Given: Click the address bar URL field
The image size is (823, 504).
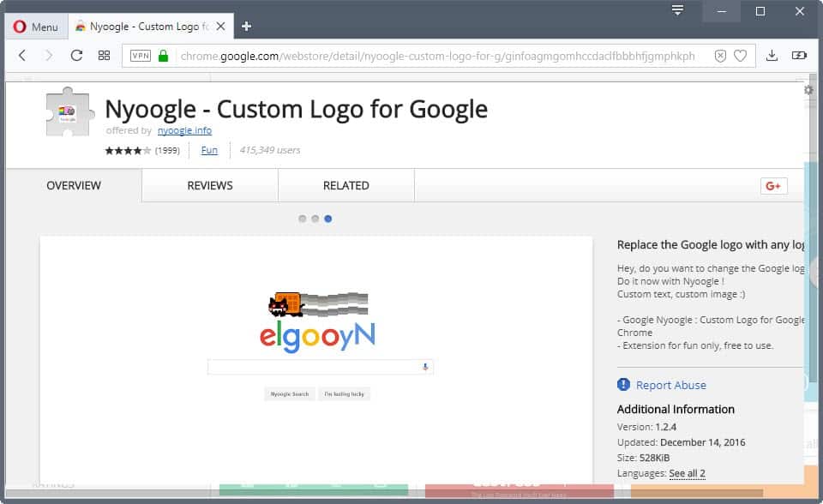Looking at the screenshot, I should [438, 57].
